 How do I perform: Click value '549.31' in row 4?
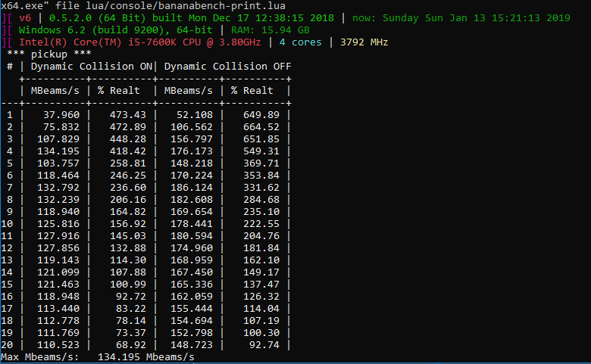[261, 151]
